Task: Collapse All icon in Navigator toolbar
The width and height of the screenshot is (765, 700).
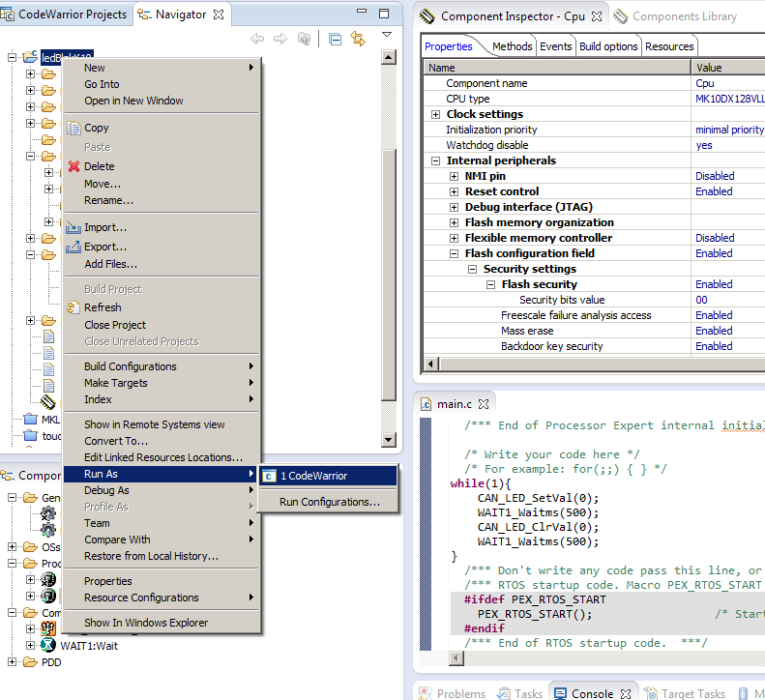Action: pos(336,39)
